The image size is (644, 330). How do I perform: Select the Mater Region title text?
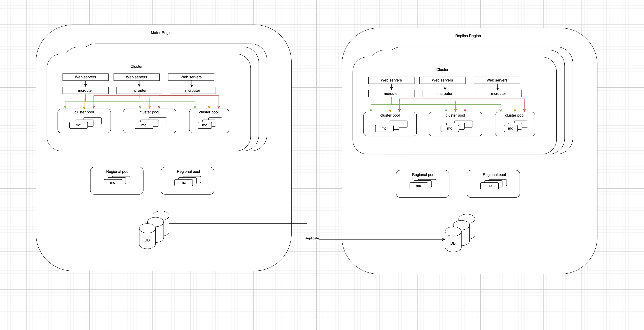[162, 33]
